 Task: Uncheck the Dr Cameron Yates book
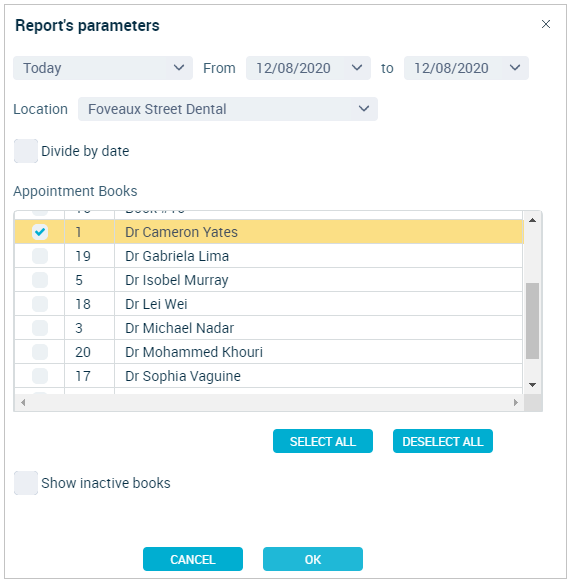click(x=40, y=232)
